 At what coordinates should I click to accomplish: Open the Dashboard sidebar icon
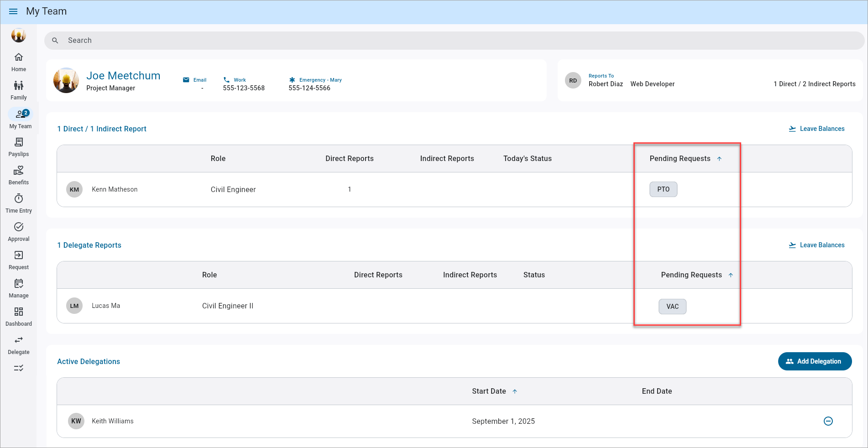point(19,312)
